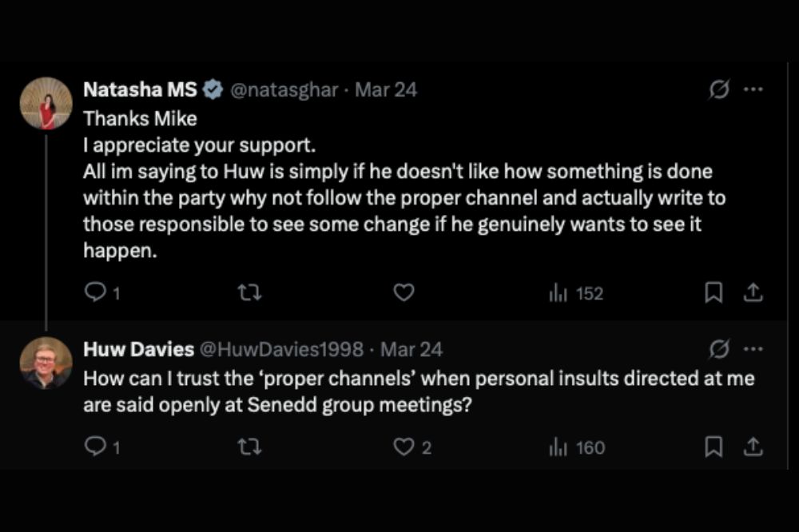Like Huw Davies's tweet

(404, 447)
